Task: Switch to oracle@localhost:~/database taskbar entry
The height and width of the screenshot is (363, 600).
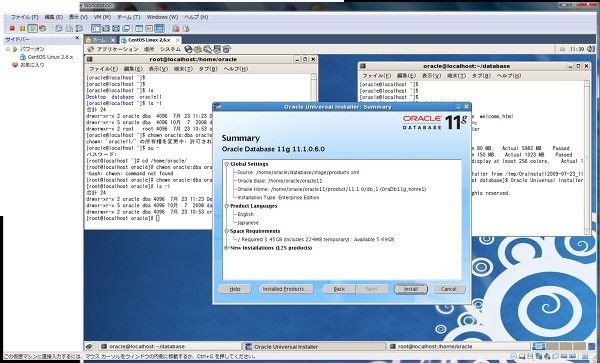Action: (x=170, y=347)
